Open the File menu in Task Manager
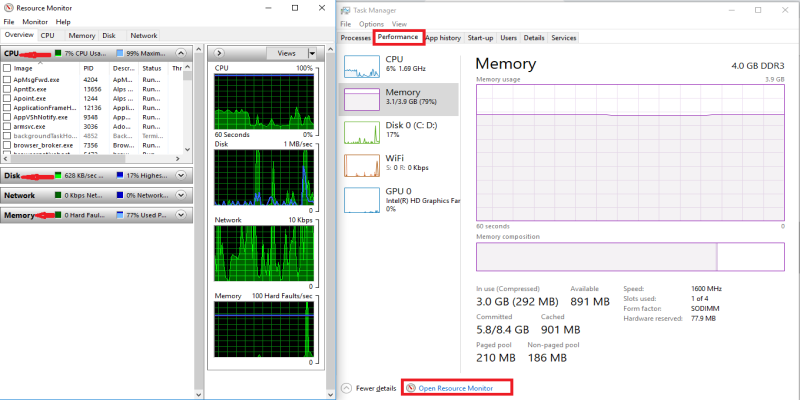This screenshot has width=800, height=400. point(345,24)
